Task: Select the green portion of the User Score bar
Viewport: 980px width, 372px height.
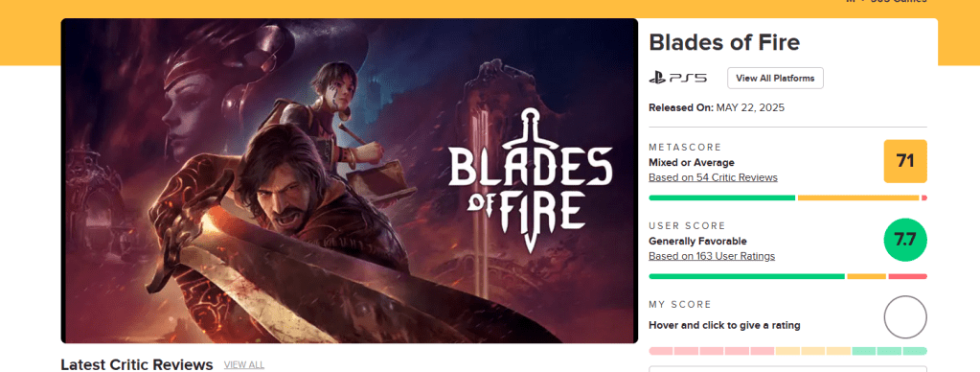Action: [747, 276]
